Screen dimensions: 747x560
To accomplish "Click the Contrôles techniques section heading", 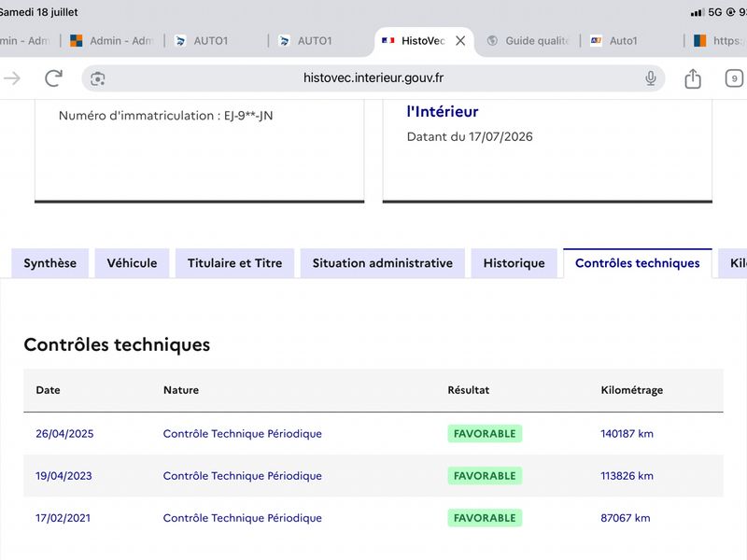I will [117, 344].
